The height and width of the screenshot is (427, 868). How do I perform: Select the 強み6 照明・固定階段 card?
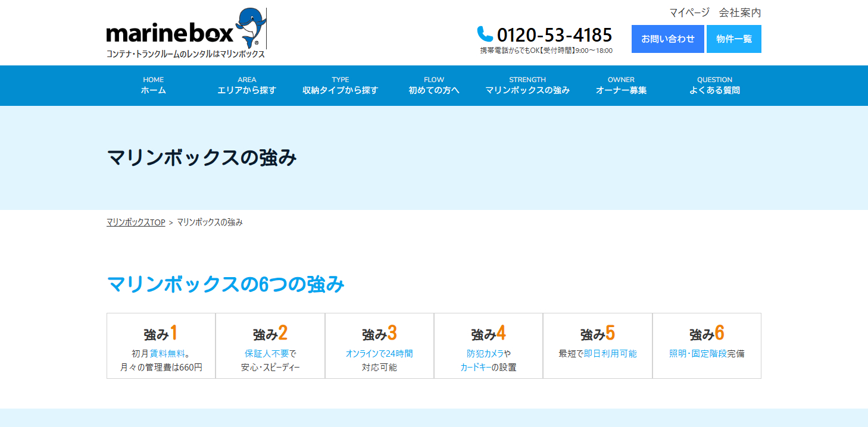pos(707,346)
